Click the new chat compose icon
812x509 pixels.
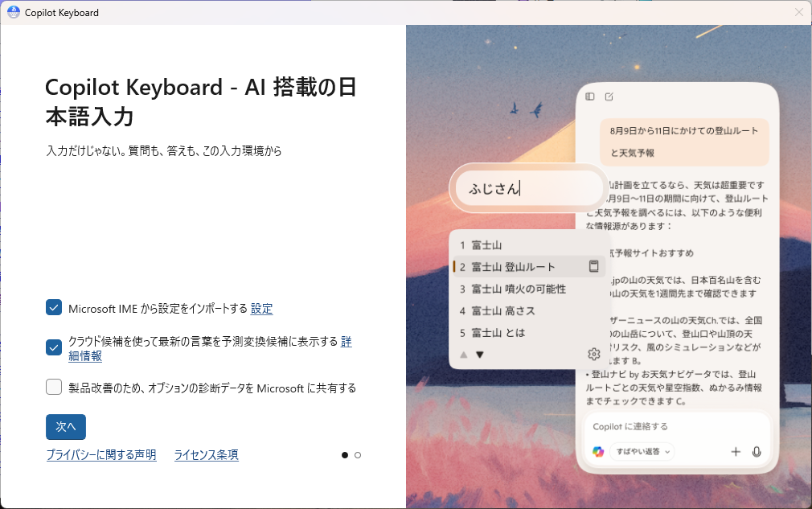coord(609,96)
